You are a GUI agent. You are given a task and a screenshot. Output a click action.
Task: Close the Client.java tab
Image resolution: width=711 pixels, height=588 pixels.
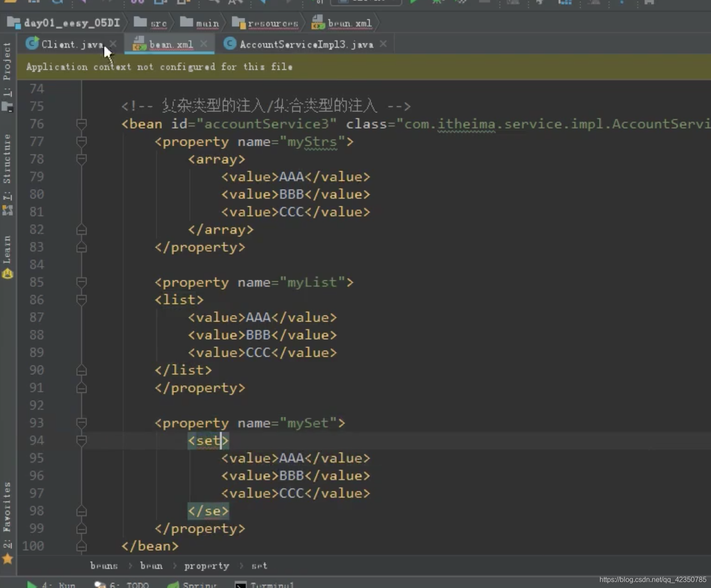[x=113, y=44]
